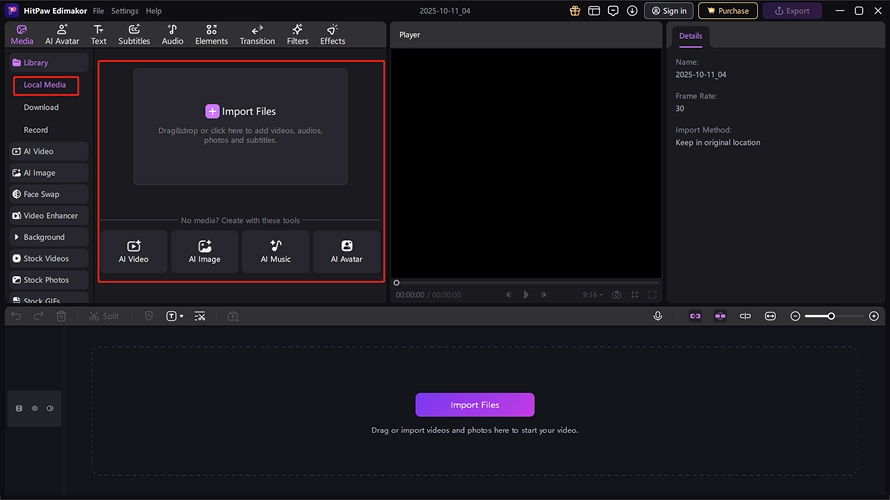Open the AI Avatar tab in top toolbar

[62, 35]
